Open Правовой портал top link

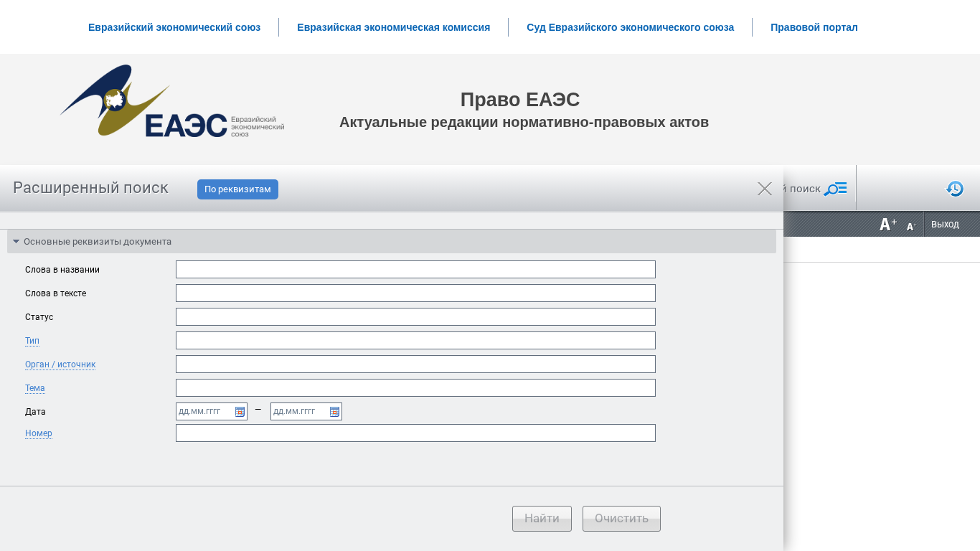click(814, 27)
